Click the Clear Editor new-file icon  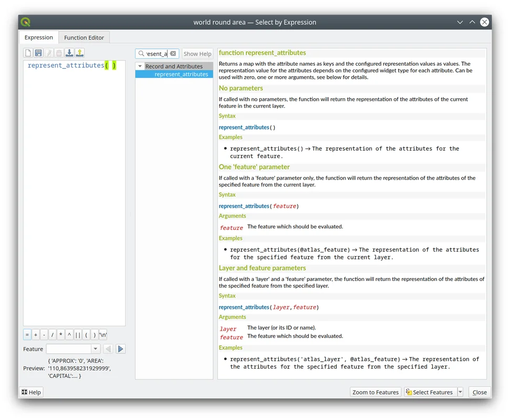coord(28,53)
